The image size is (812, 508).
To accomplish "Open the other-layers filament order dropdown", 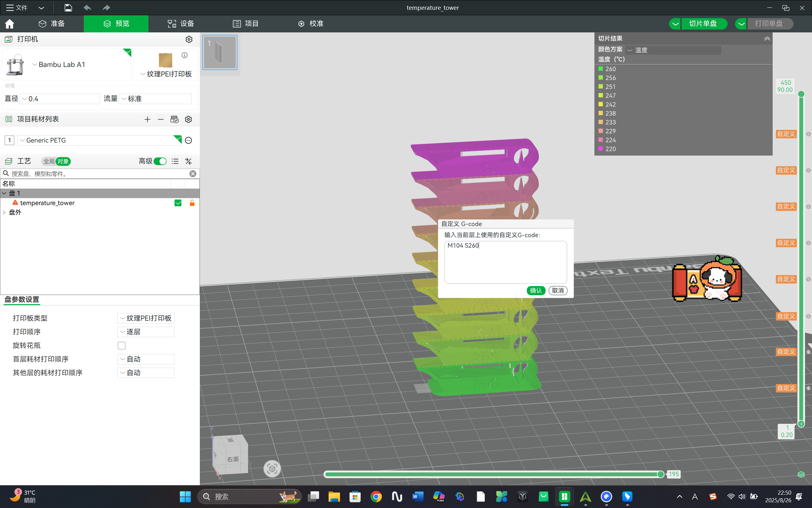I will [146, 373].
